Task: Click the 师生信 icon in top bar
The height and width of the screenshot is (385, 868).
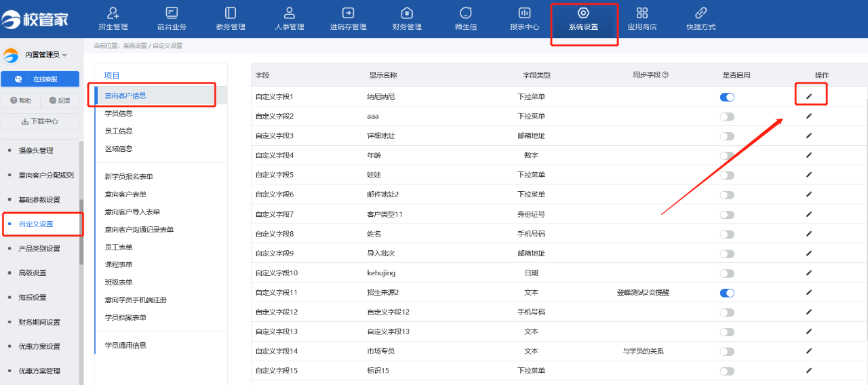Action: 465,13
